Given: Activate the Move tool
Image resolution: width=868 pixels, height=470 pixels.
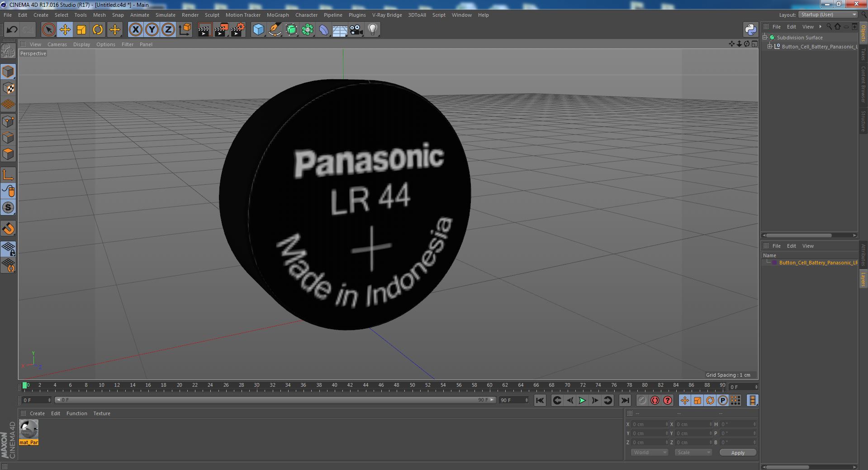Looking at the screenshot, I should coord(65,30).
